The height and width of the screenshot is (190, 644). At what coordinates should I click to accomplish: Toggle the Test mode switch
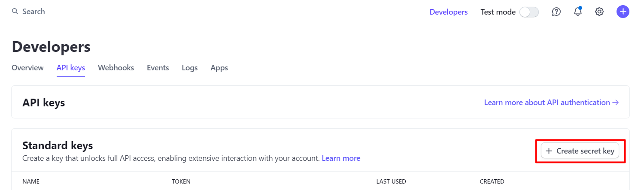pos(529,12)
